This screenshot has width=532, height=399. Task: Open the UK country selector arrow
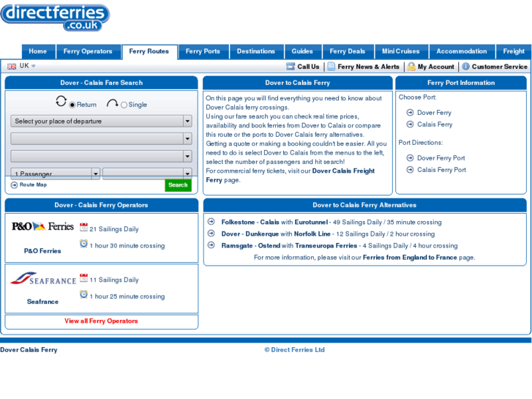coord(33,66)
